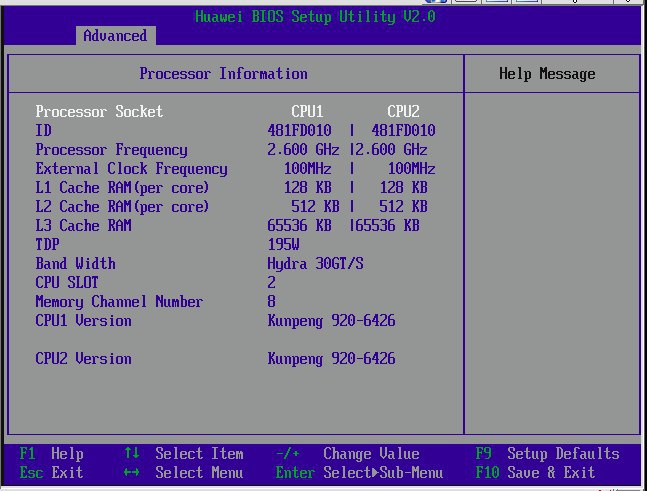Click the Memory Channel Number label
647x491 pixels.
[x=119, y=302]
